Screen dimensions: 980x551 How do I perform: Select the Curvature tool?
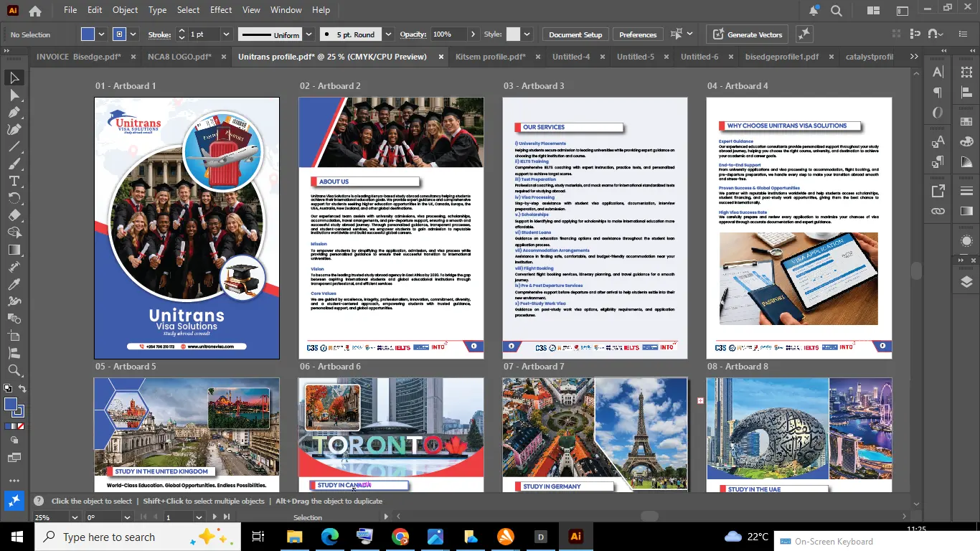pos(14,129)
